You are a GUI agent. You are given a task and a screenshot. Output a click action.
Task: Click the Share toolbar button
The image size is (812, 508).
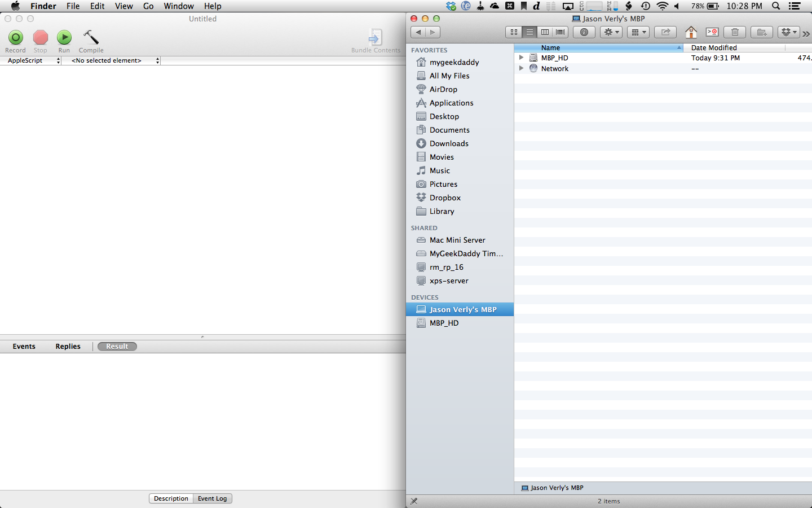point(665,32)
